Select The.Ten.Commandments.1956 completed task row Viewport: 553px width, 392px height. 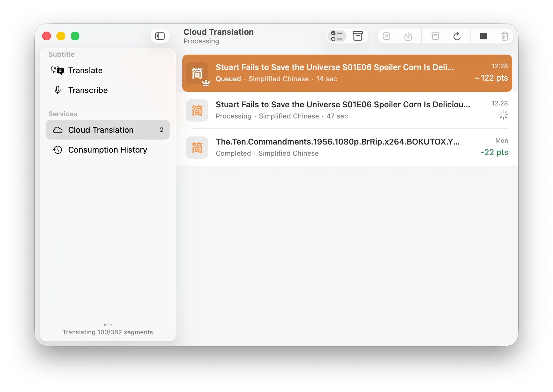tap(347, 148)
